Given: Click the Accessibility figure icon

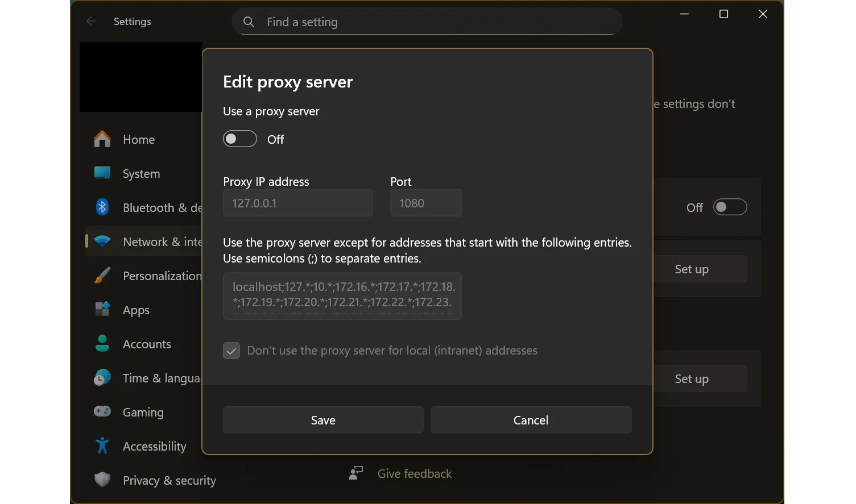Looking at the screenshot, I should coord(102,446).
